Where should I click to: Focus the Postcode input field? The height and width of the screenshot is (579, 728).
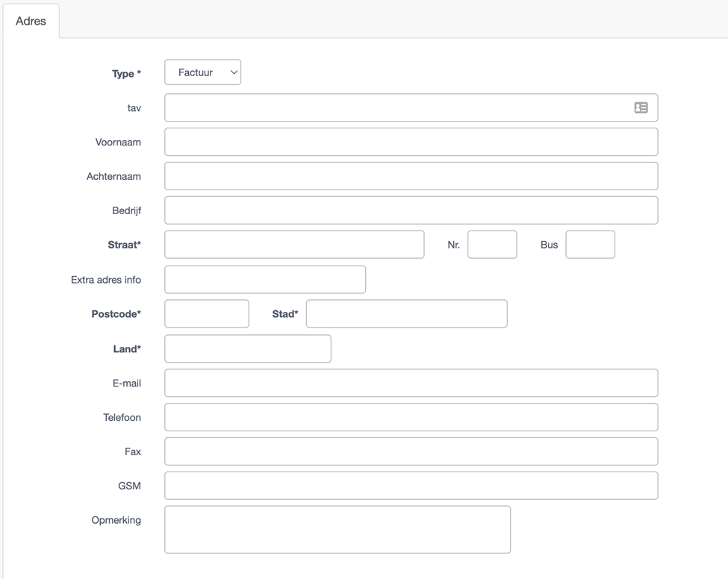[207, 314]
